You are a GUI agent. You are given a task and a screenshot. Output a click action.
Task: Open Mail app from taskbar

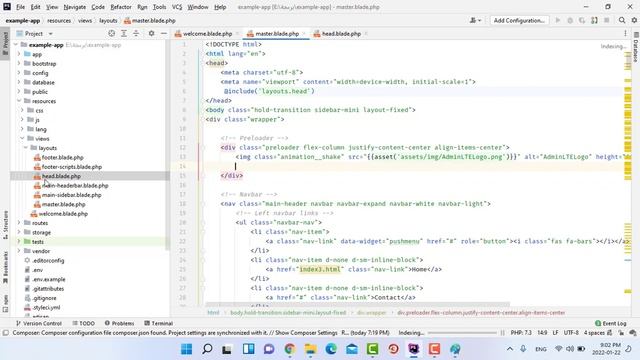point(352,349)
